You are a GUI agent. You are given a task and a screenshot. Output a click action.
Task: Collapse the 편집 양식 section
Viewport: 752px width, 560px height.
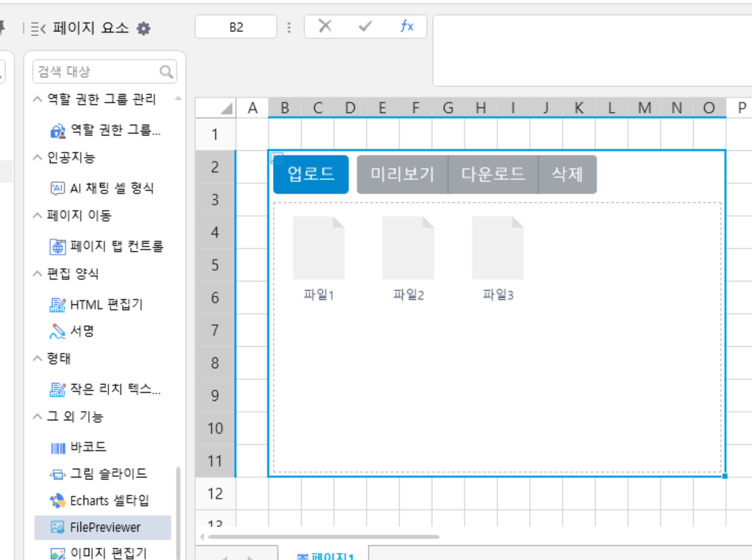pyautogui.click(x=37, y=274)
